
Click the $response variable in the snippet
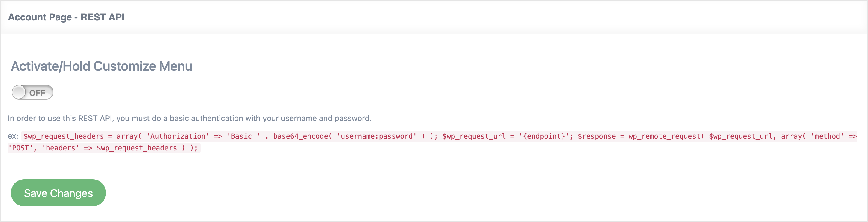tap(596, 136)
